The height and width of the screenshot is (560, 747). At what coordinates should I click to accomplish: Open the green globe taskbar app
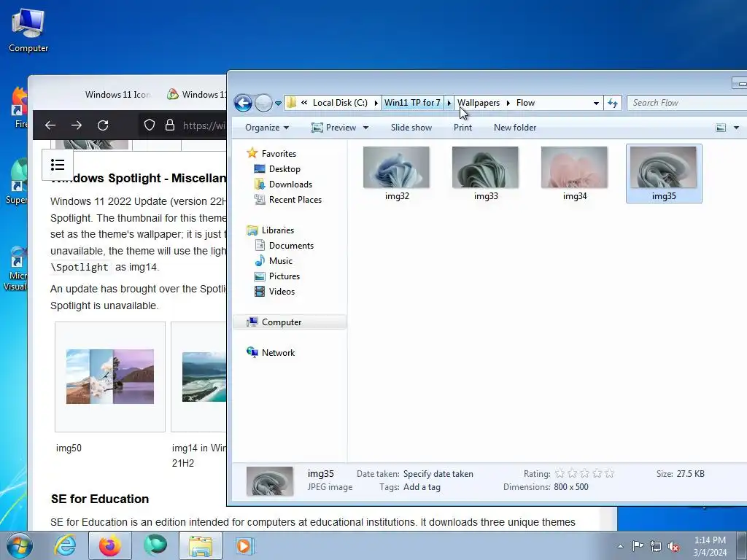point(155,545)
